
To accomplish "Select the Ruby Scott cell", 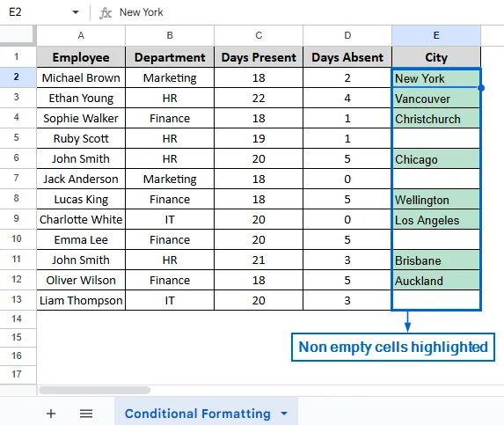I will (81, 138).
